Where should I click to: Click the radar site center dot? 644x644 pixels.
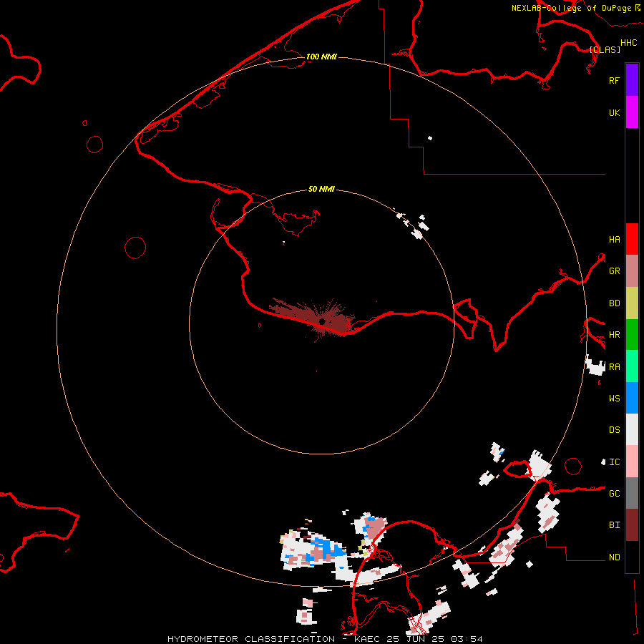[322, 321]
